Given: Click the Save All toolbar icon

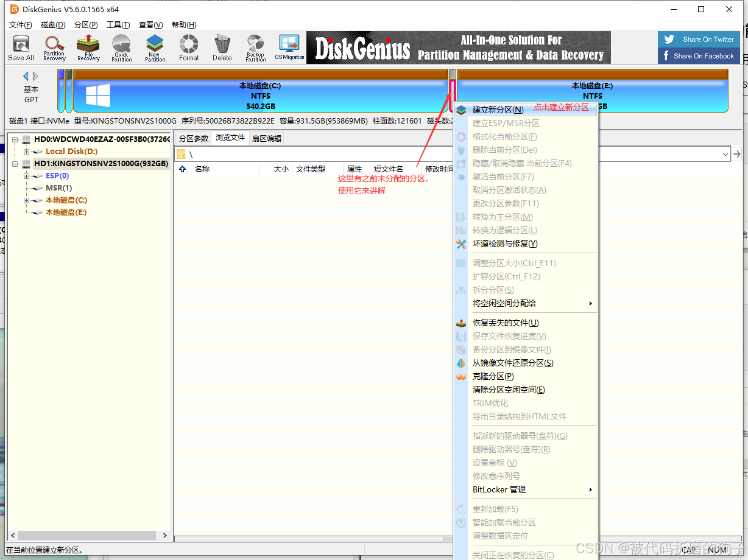Looking at the screenshot, I should coord(21,48).
